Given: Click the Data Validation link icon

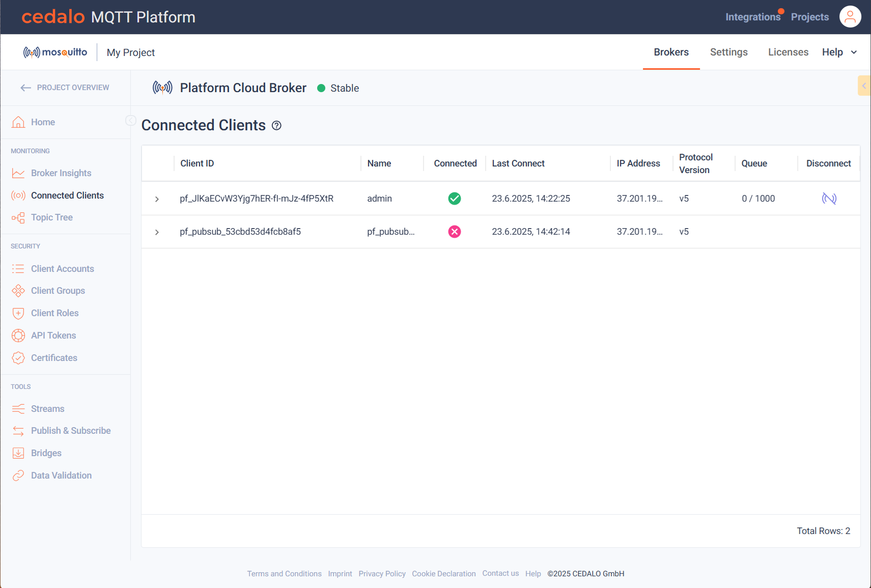Looking at the screenshot, I should point(18,475).
